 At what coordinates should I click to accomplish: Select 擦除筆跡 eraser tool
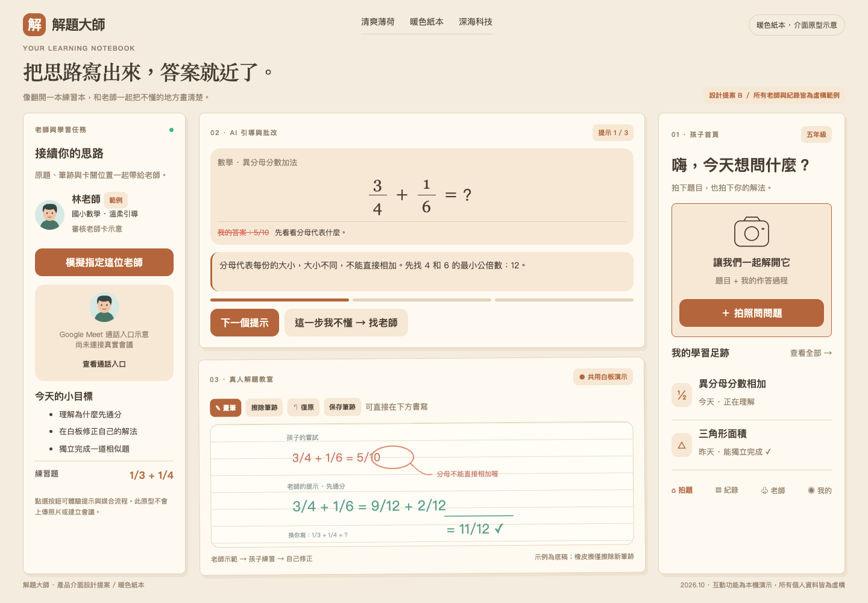tap(264, 408)
